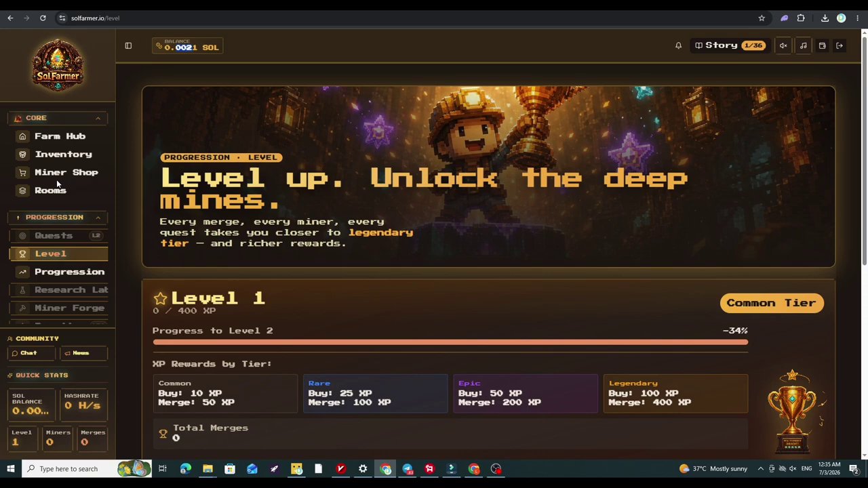This screenshot has height=488, width=868.
Task: Select the Rare XP rewards card
Action: [375, 393]
